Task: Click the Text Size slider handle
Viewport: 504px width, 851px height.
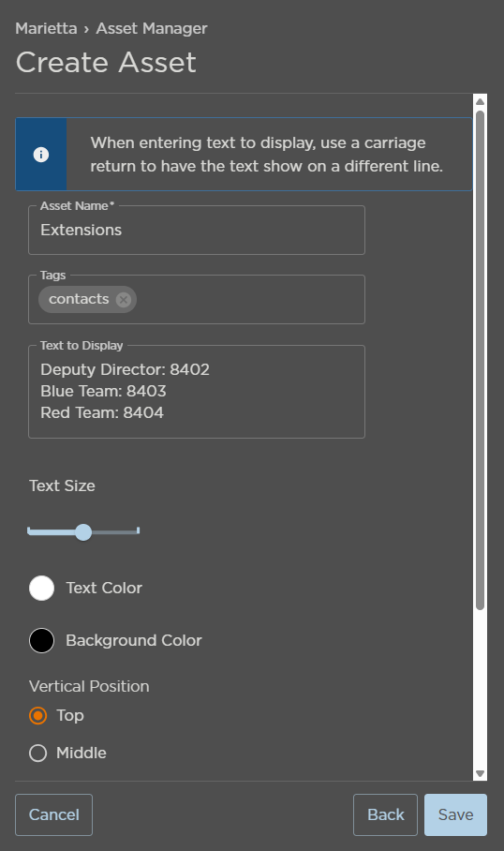Action: coord(83,532)
